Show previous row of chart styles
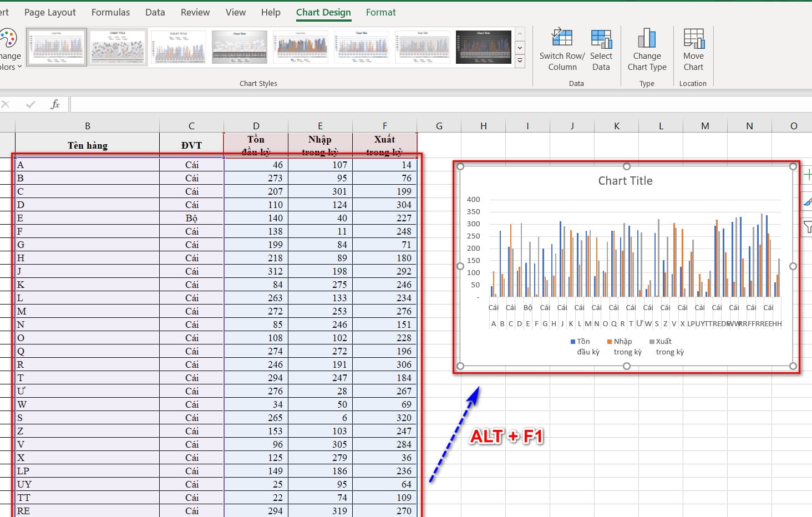This screenshot has width=812, height=517. [520, 34]
